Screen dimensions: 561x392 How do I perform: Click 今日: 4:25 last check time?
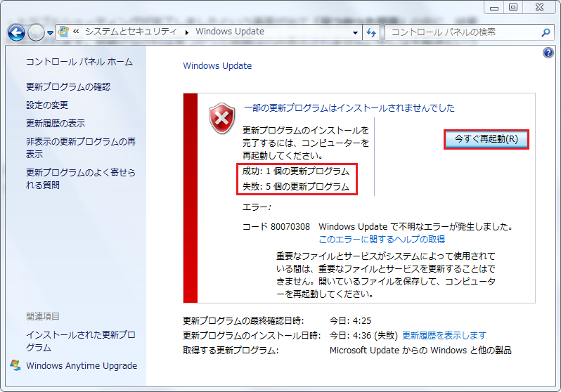coord(350,321)
